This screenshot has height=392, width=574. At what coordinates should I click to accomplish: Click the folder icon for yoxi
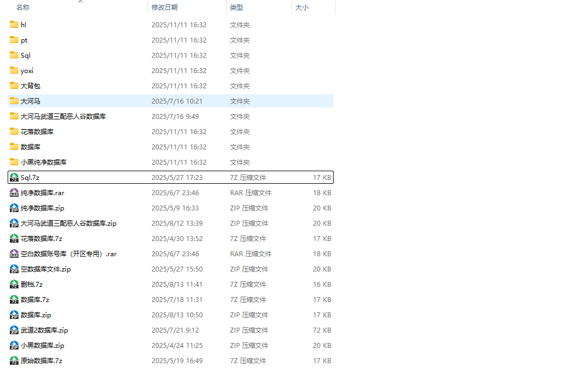coord(14,71)
